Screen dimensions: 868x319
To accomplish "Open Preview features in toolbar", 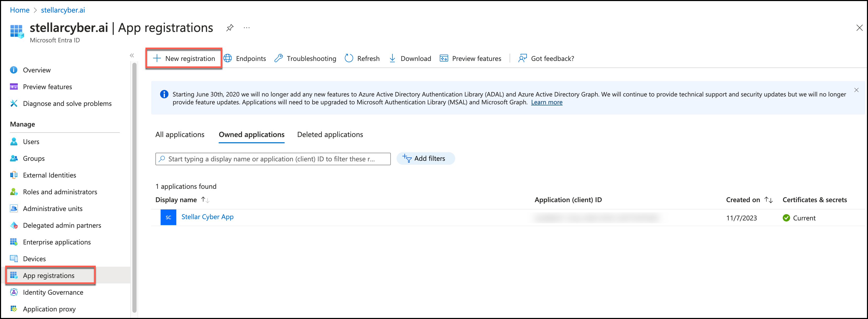I will [x=470, y=59].
